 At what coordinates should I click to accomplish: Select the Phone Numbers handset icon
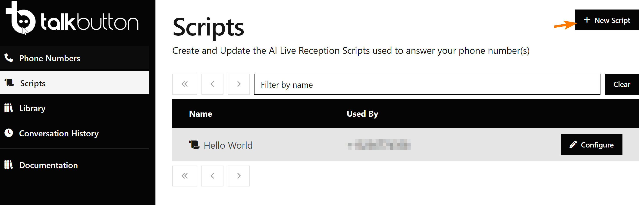pos(9,58)
